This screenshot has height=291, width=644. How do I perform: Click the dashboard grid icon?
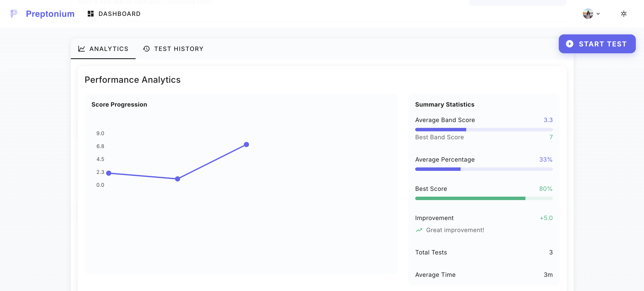click(x=90, y=14)
